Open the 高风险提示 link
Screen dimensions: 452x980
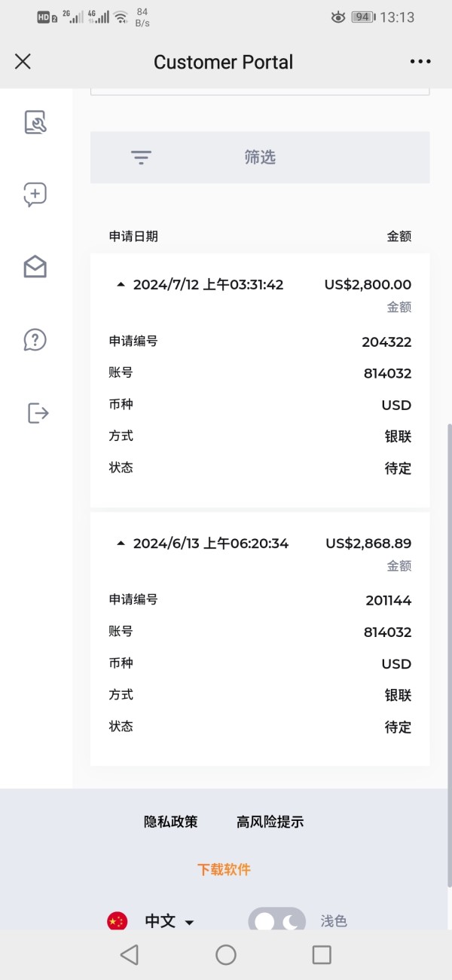pyautogui.click(x=270, y=822)
